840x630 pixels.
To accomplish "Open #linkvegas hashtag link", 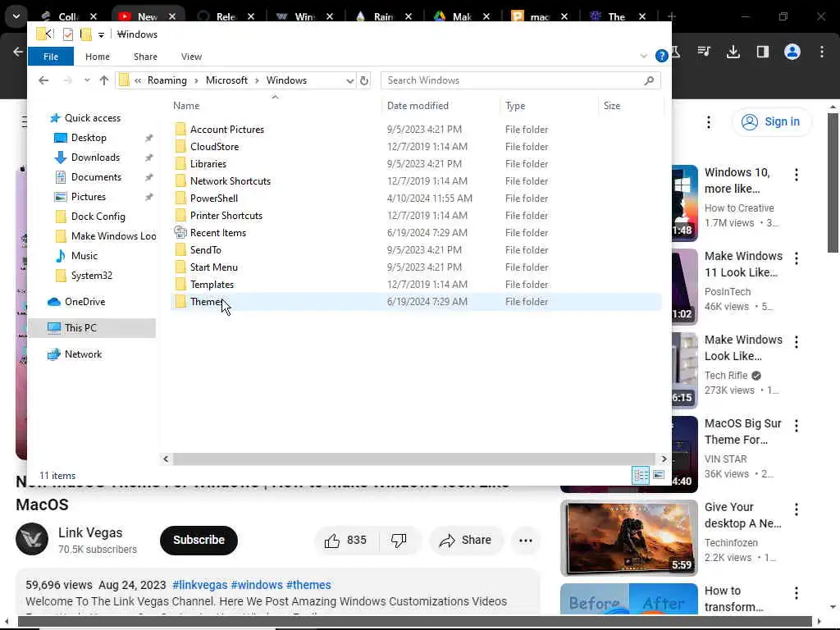I will [x=200, y=585].
